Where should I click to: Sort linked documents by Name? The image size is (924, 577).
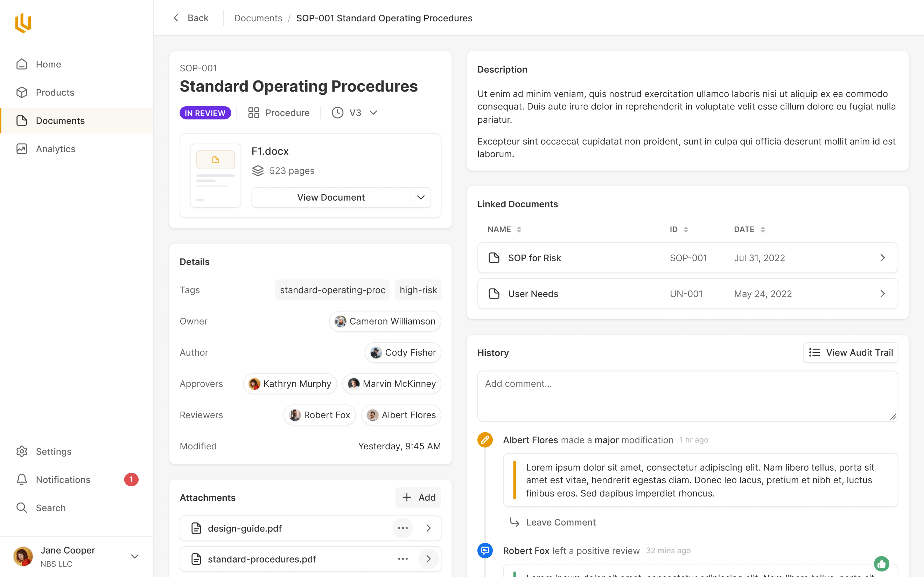coord(519,229)
